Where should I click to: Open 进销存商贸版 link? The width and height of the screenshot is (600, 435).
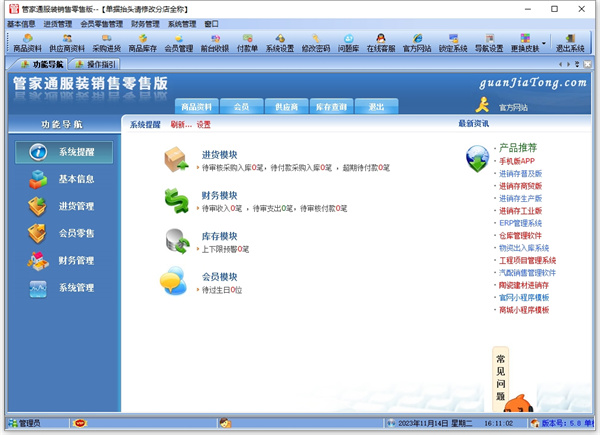coord(520,186)
